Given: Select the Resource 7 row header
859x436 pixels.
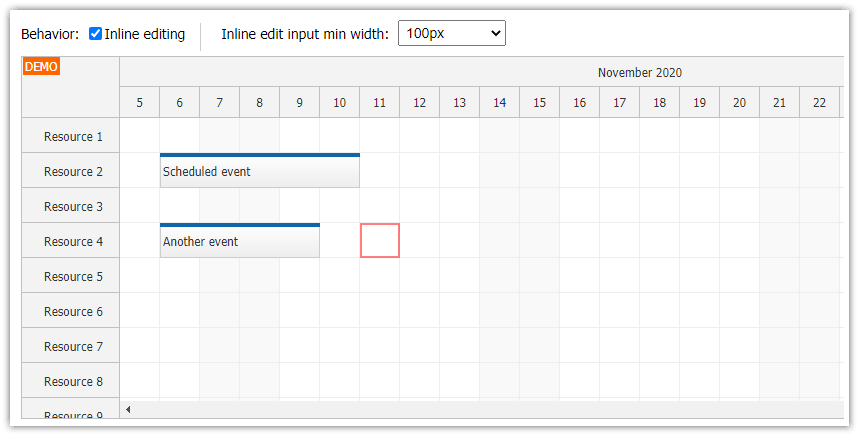Looking at the screenshot, I should (x=72, y=346).
